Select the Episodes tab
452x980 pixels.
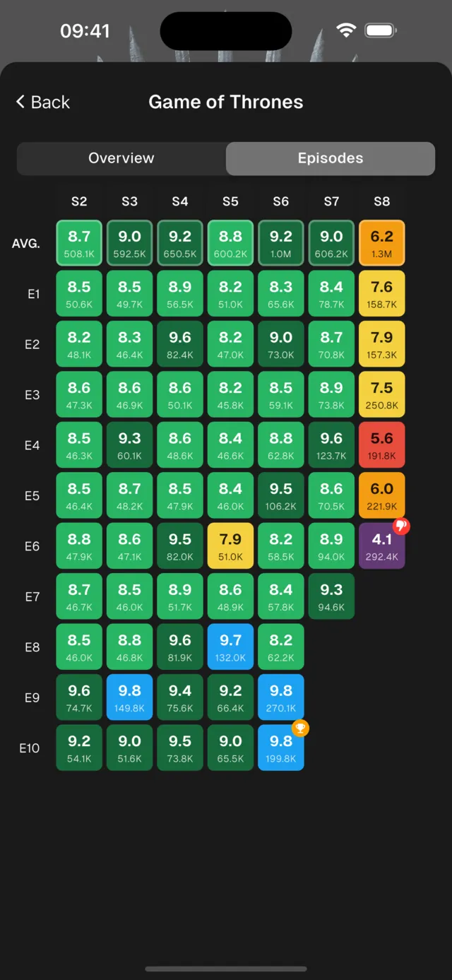pos(331,158)
